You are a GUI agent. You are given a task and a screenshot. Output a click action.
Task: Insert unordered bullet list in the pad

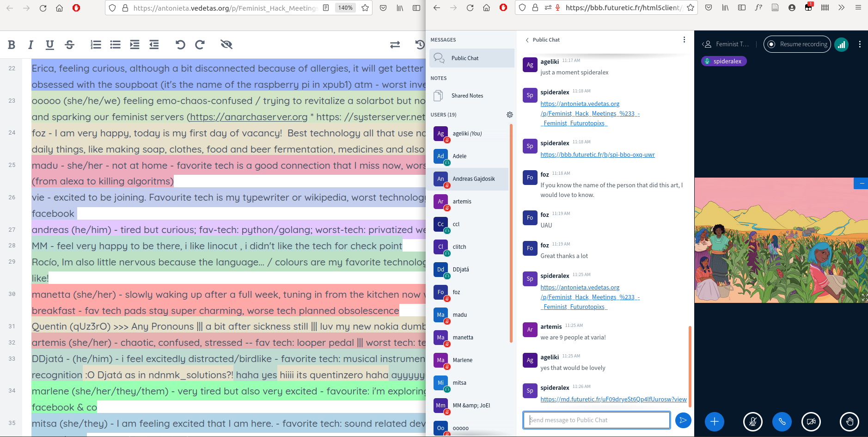pos(115,45)
